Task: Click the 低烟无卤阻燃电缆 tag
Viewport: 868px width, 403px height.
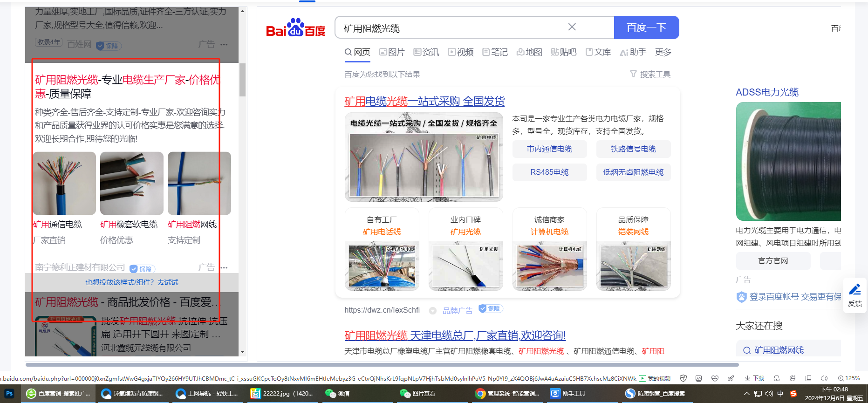Action: pos(634,172)
